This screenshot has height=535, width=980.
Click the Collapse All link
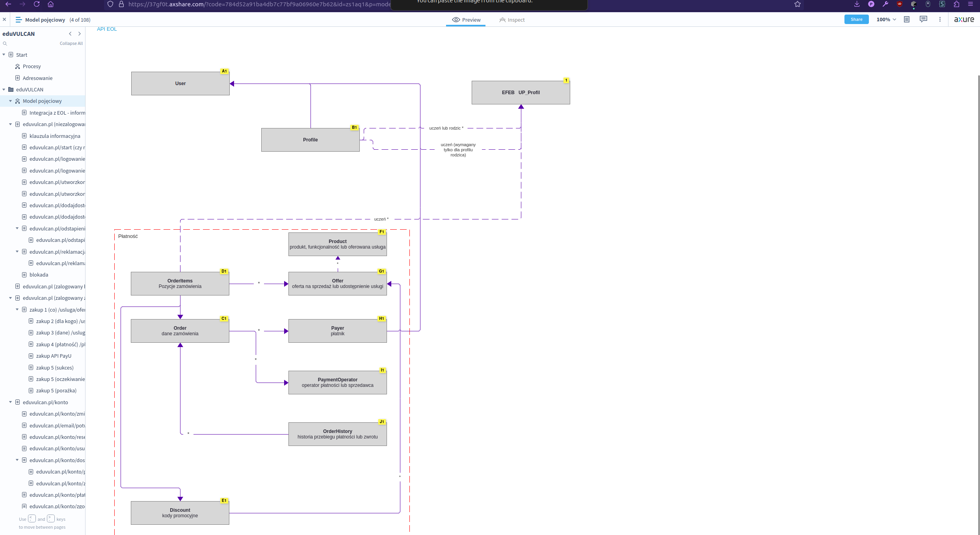71,43
